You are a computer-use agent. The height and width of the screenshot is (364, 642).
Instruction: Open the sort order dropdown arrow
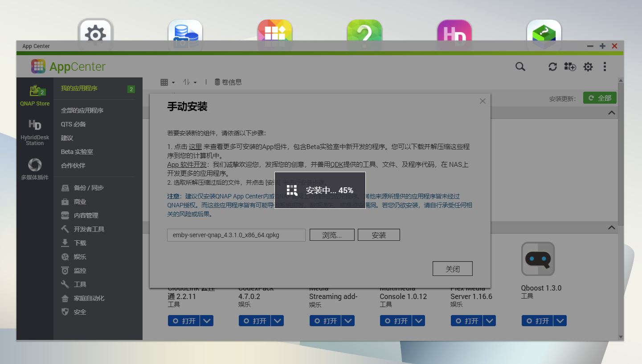click(x=195, y=82)
